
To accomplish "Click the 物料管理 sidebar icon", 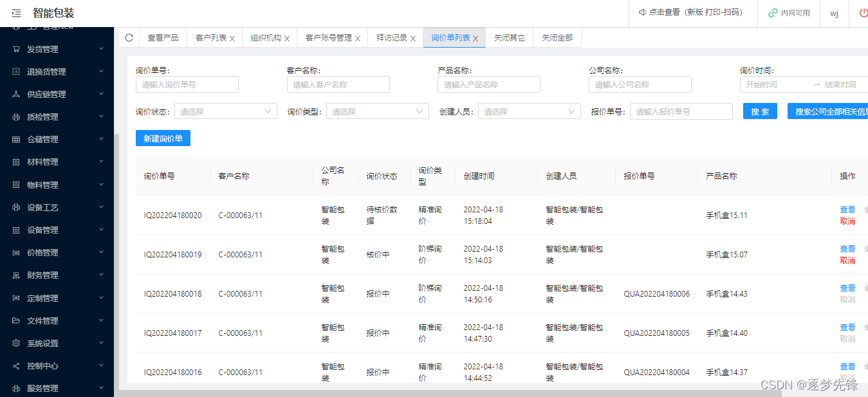I will tap(16, 185).
